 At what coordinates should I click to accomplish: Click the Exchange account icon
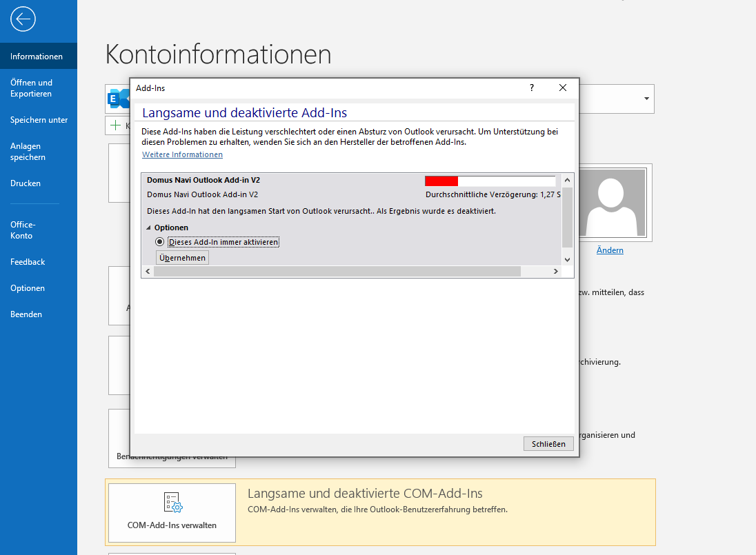point(119,99)
